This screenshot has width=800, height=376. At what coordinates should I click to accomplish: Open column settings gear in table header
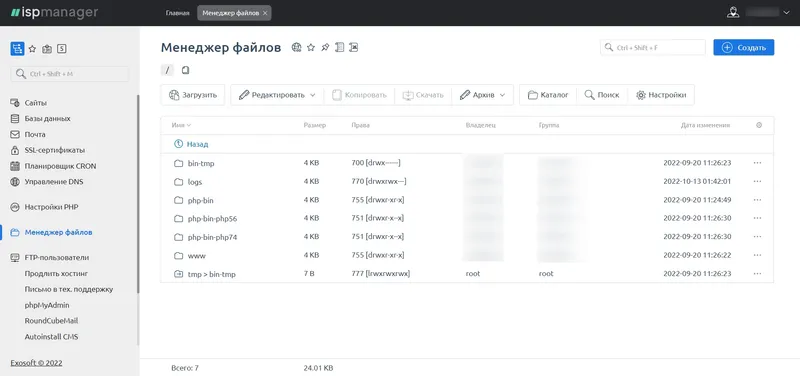click(x=759, y=125)
